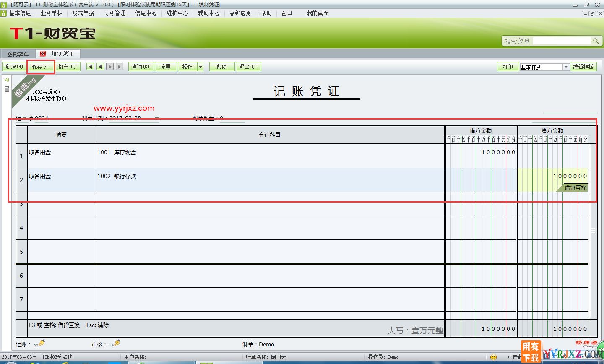The height and width of the screenshot is (364, 604).
Task: Click total debit amount in footer row
Action: coord(481,328)
